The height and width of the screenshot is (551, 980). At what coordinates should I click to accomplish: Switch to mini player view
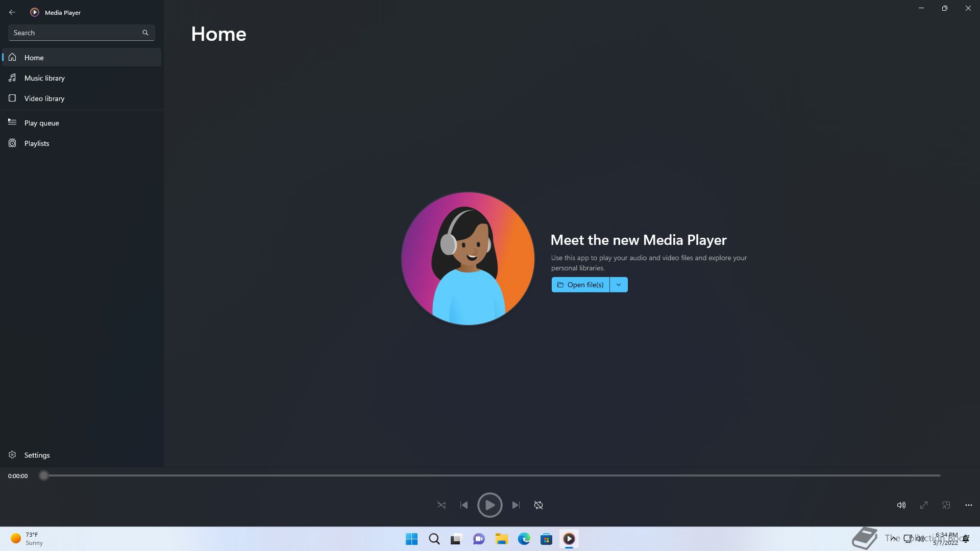(946, 505)
